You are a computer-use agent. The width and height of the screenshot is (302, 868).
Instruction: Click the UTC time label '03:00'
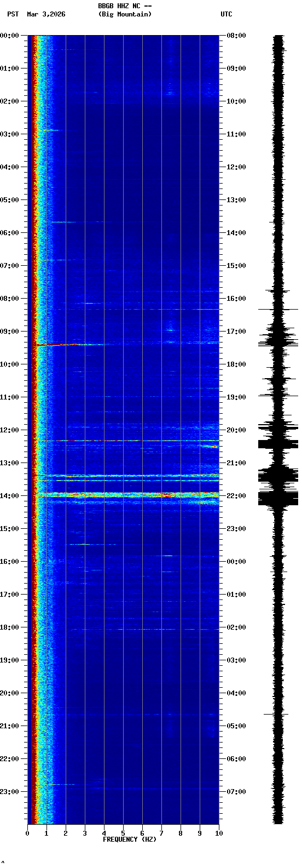pyautogui.click(x=236, y=660)
